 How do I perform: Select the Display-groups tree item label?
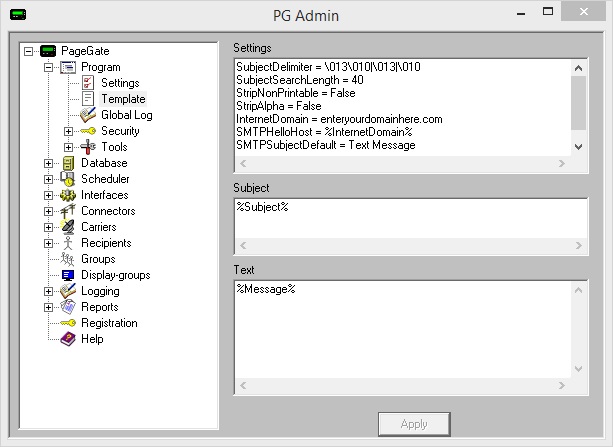[116, 275]
